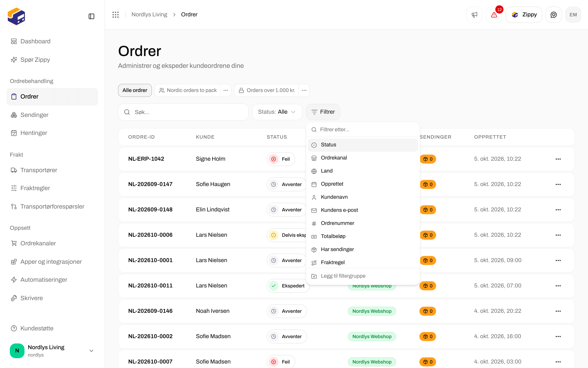Open row menu for NL-202610-0002
The image size is (588, 368).
[558, 336]
